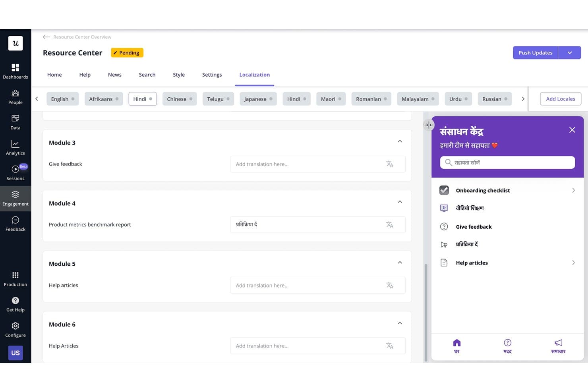Select the Afrikaans locale chip
588x392 pixels.
click(104, 99)
